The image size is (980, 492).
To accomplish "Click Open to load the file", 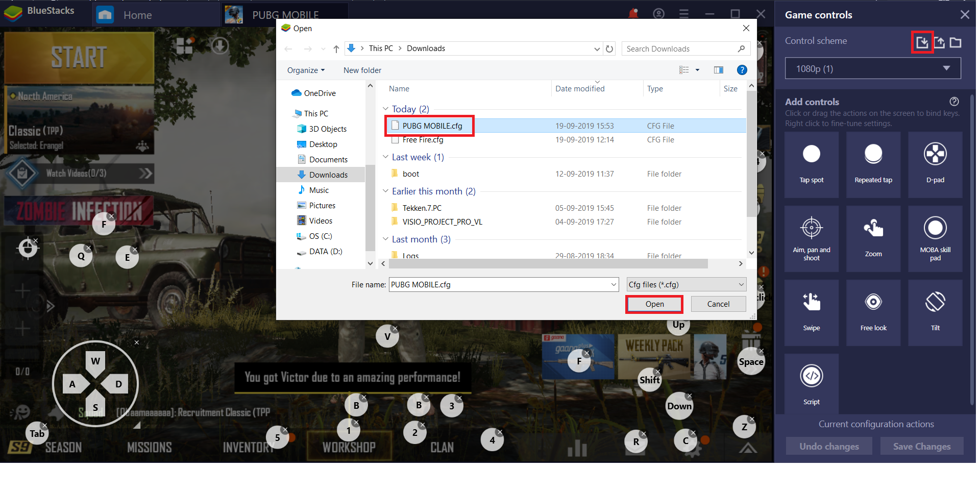I will [x=654, y=304].
